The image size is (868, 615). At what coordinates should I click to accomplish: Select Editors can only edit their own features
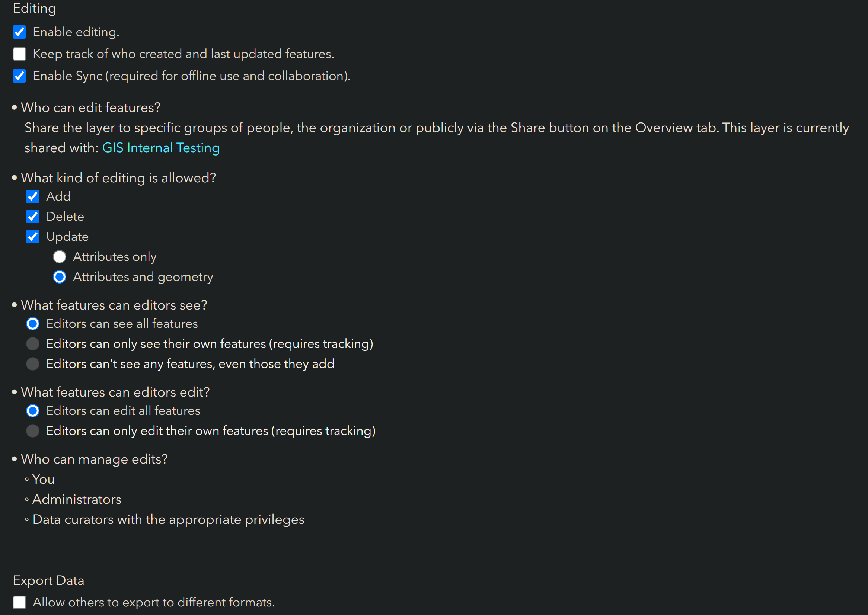33,431
